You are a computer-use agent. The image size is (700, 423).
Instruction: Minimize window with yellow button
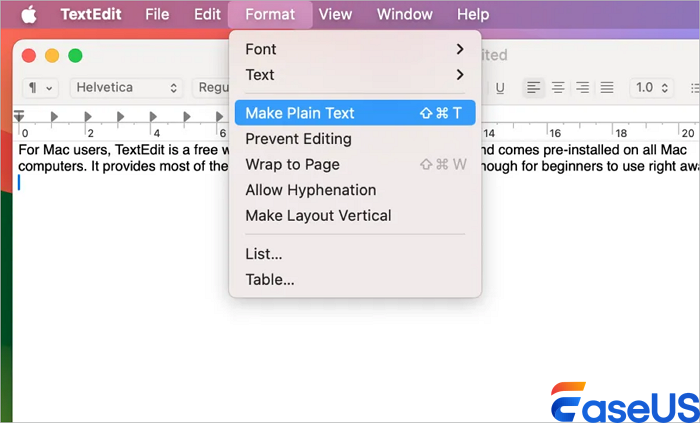[x=52, y=56]
